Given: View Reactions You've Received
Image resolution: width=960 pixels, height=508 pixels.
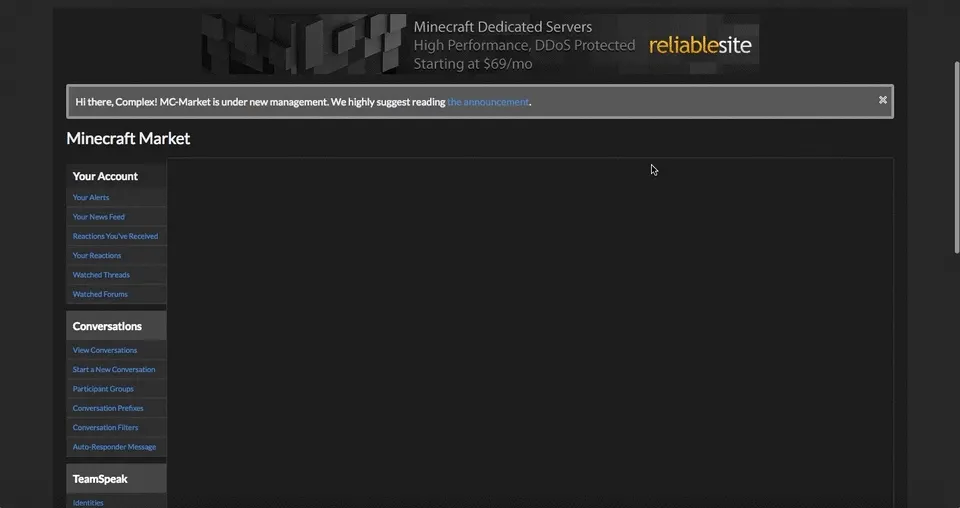Looking at the screenshot, I should (x=115, y=236).
